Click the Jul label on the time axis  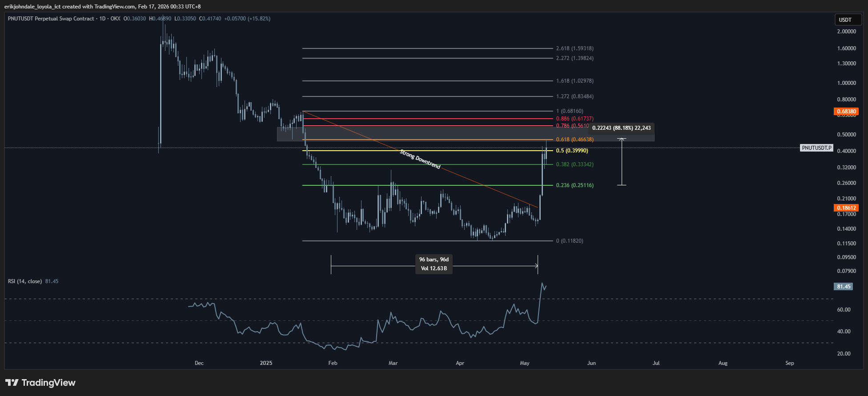pos(656,363)
